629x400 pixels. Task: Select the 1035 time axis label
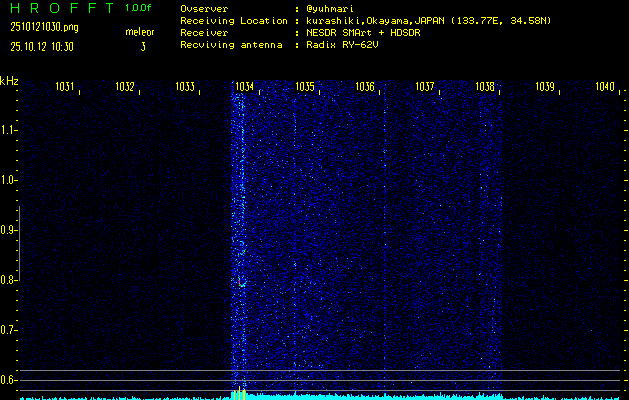[x=305, y=86]
